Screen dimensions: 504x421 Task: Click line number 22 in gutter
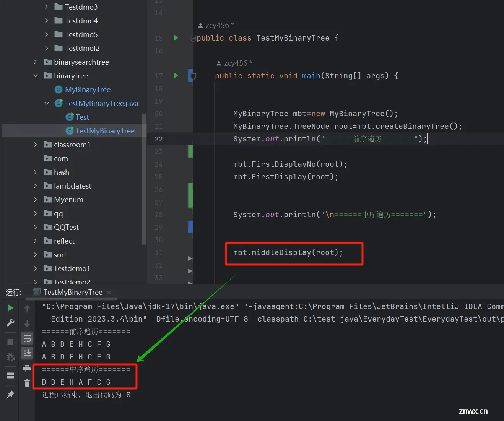point(159,139)
